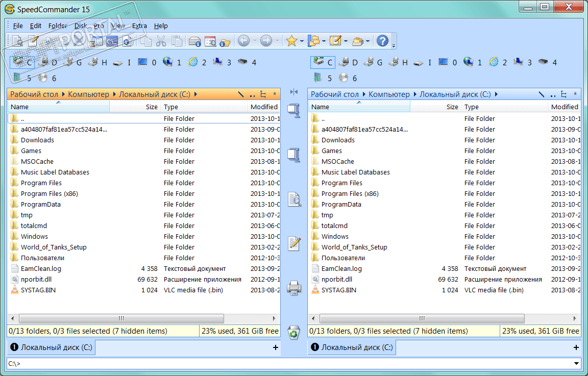This screenshot has height=376, width=588.
Task: Sort right panel by Type column
Action: coord(504,107)
